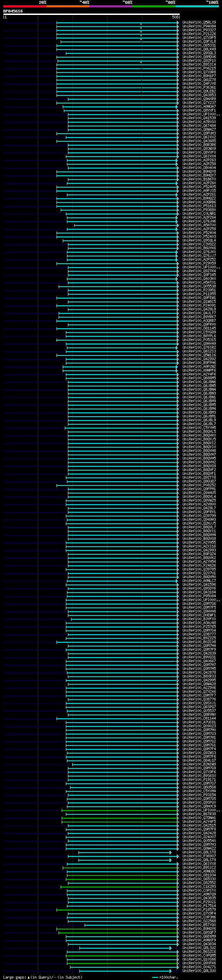
Task: Click the cyan ~100% identity legend bar
Action: (x=197, y=6)
